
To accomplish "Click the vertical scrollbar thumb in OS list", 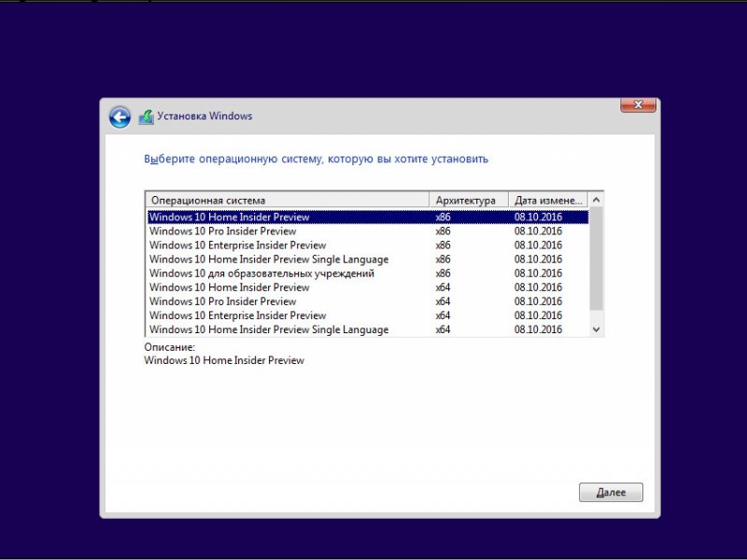I will [596, 259].
